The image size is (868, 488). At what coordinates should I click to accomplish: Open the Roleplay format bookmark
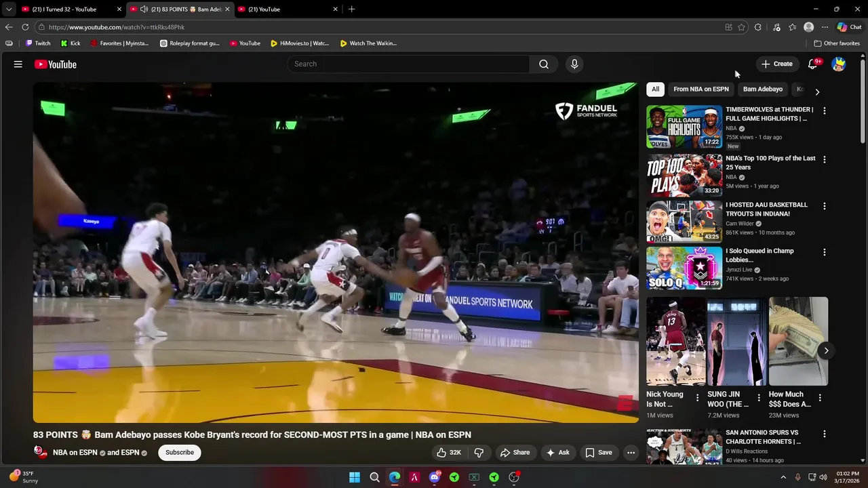(x=190, y=43)
